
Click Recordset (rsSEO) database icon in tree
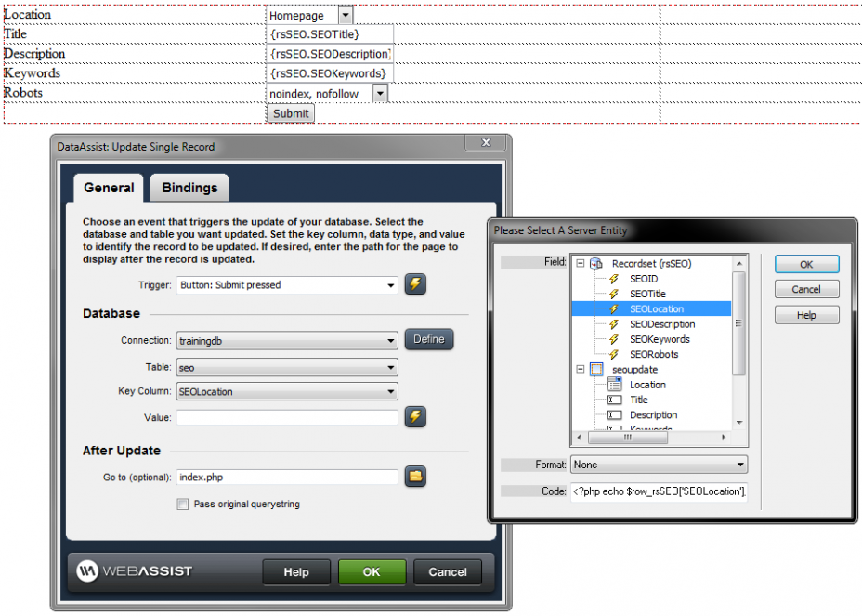pos(596,264)
